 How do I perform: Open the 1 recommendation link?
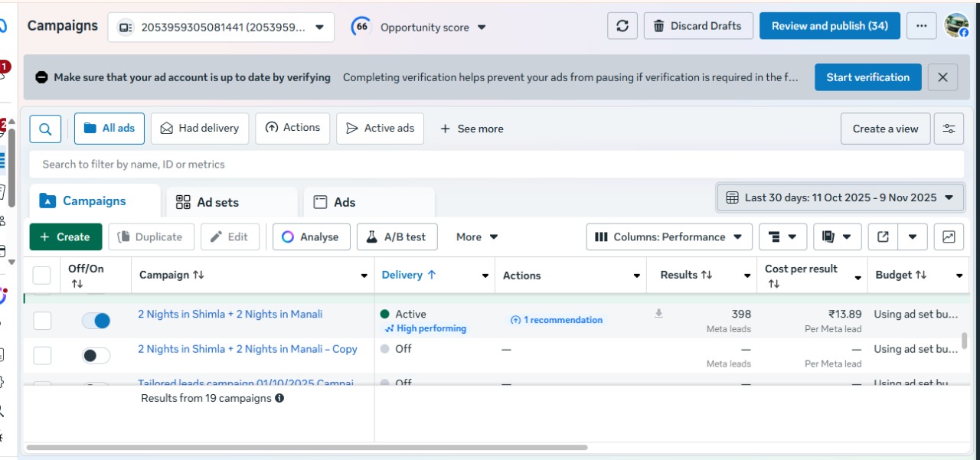[x=557, y=320]
